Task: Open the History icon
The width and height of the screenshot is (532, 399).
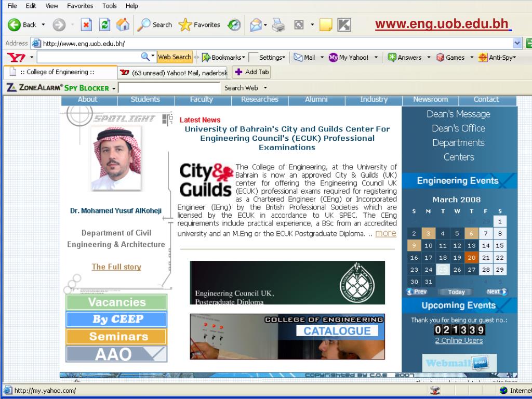Action: coord(234,25)
